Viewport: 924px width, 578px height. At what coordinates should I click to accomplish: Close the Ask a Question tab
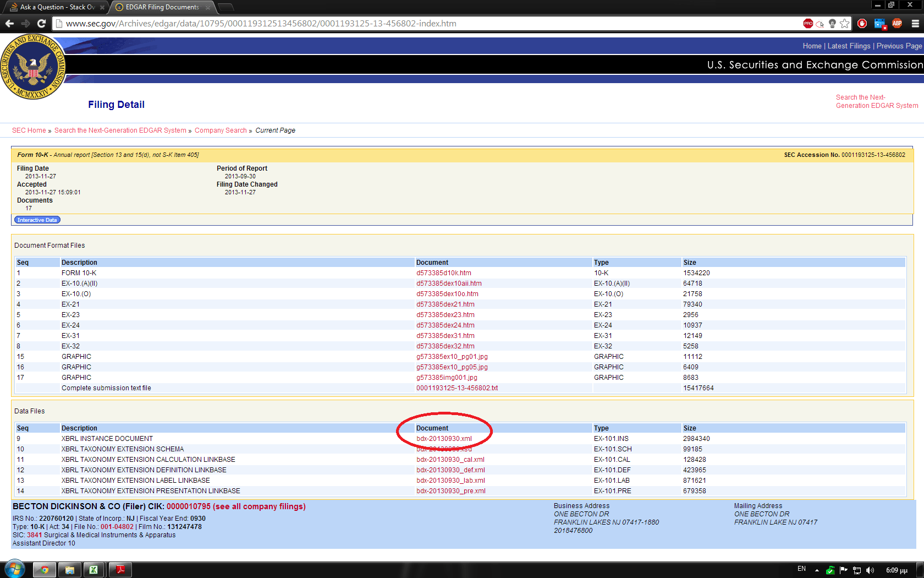102,8
